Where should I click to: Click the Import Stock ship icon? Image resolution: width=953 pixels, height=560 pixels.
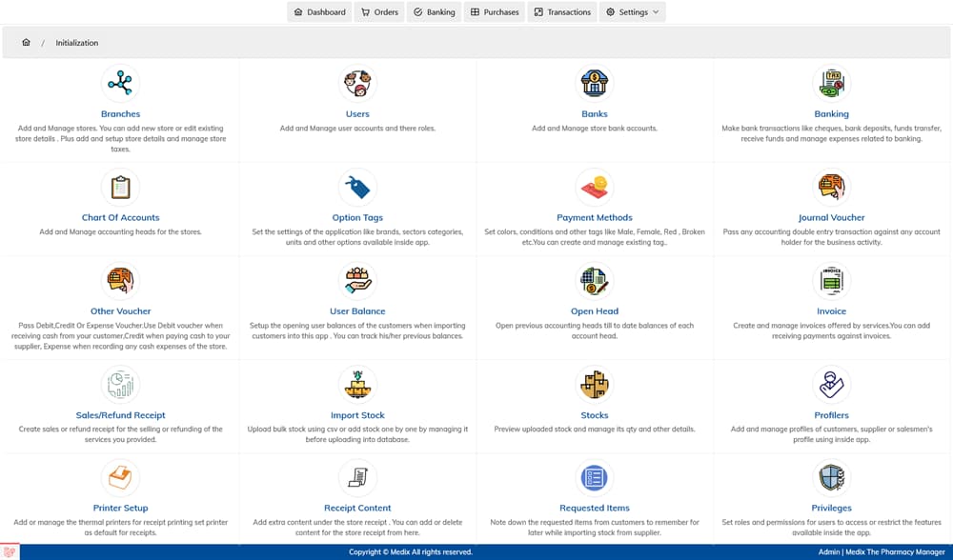357,385
